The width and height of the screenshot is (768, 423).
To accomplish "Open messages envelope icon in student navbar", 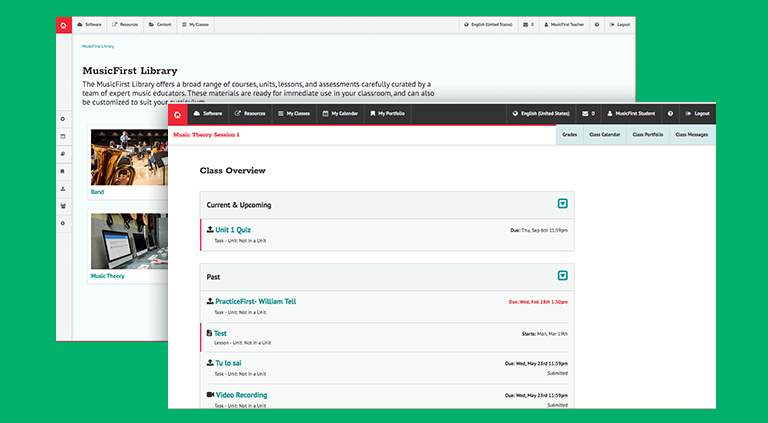I will pos(587,114).
